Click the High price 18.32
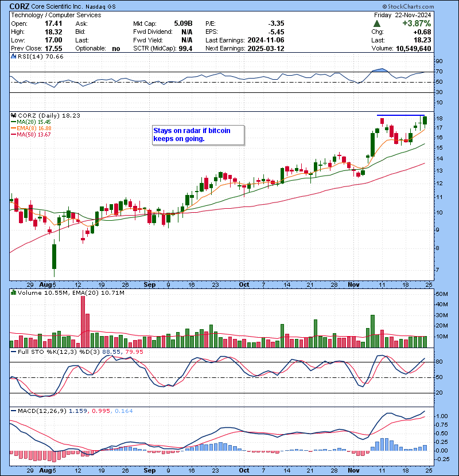The image size is (459, 476). 53,32
